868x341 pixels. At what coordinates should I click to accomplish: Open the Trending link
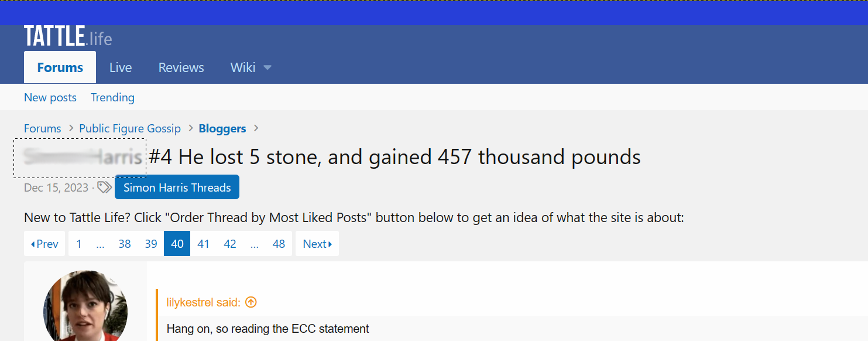112,97
